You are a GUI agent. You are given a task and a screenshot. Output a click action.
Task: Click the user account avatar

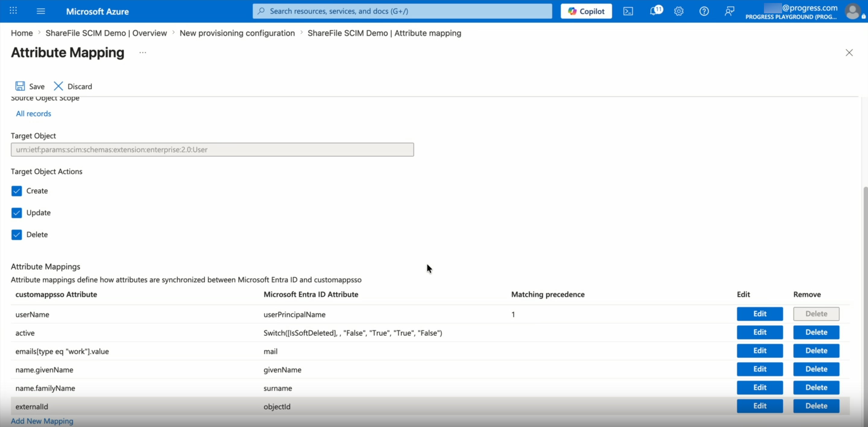coord(853,11)
